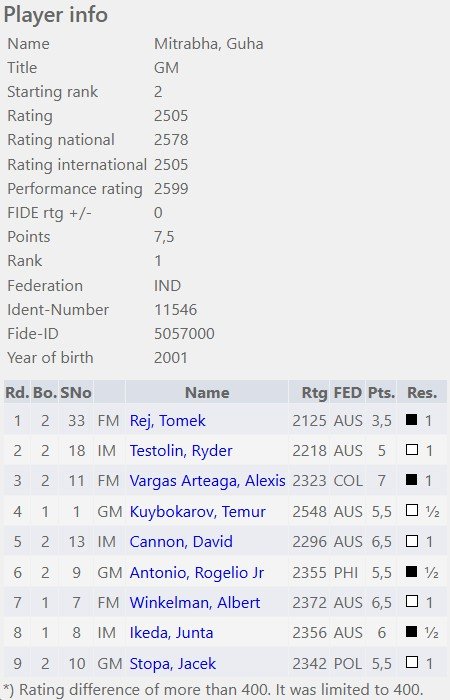Click the black piece icon in round 8
This screenshot has height=700, width=450.
(412, 631)
